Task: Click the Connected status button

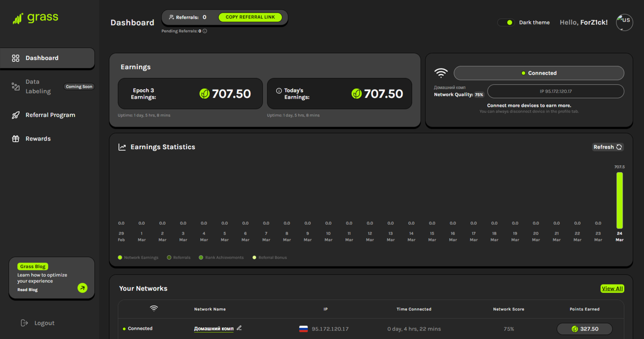Action: (x=539, y=73)
